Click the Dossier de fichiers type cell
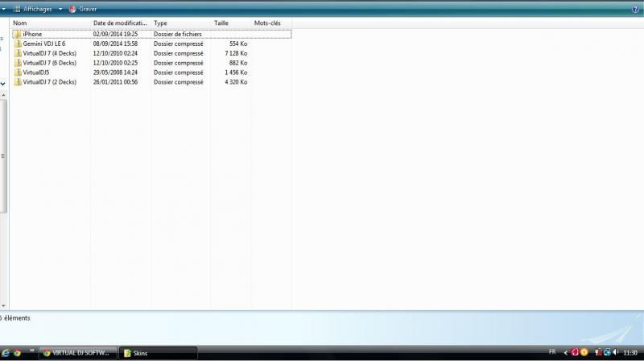This screenshot has width=644, height=361. 178,34
